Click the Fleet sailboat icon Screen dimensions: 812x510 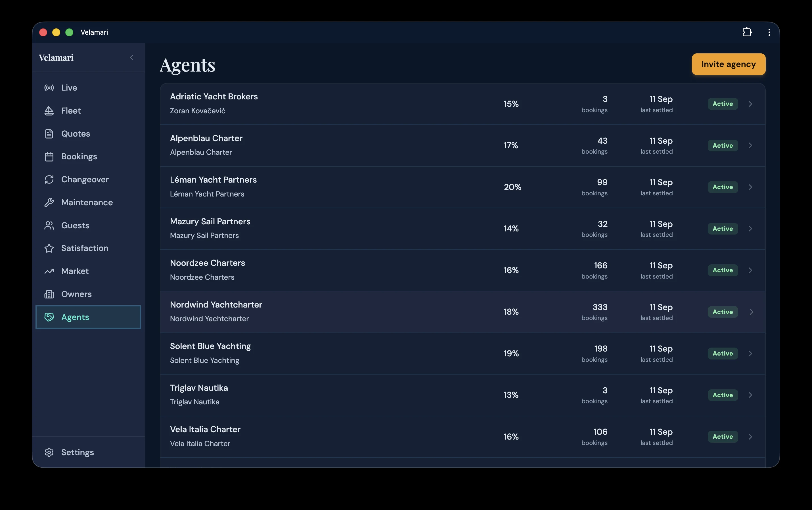49,111
